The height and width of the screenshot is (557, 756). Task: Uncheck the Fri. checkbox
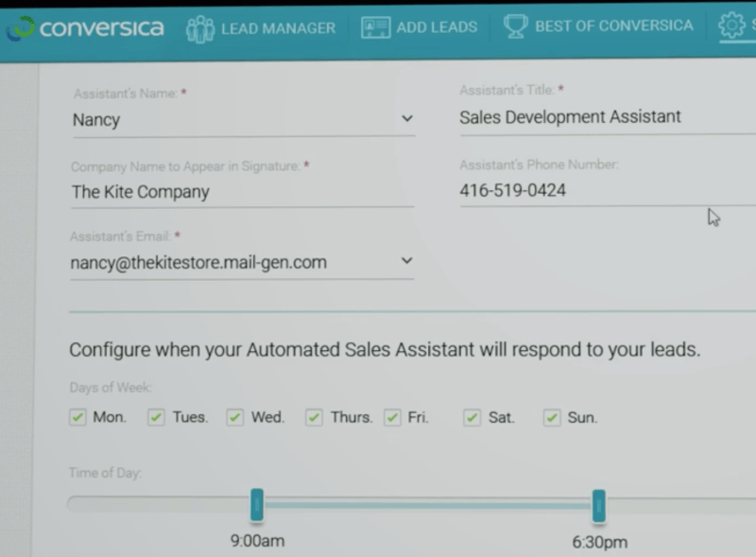(392, 417)
